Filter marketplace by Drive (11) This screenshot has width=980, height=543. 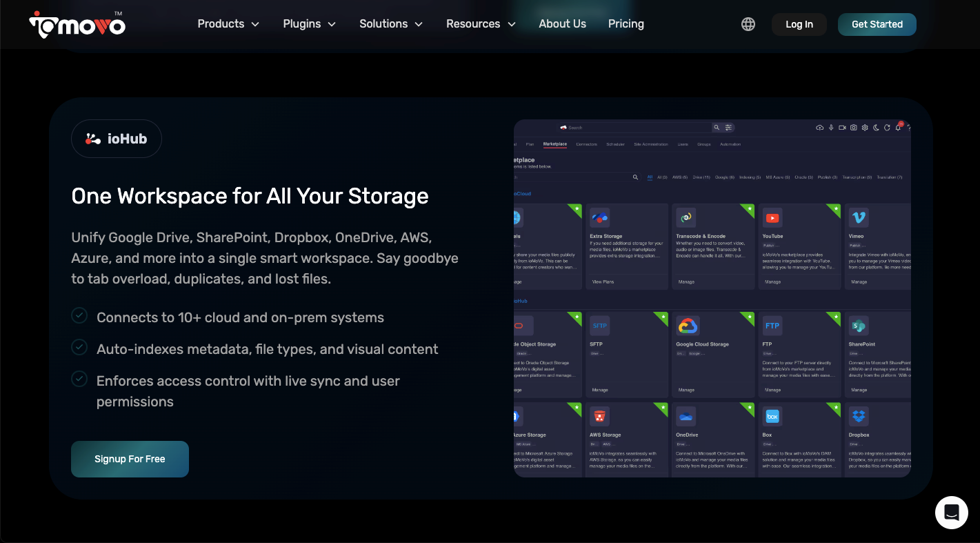pos(702,177)
